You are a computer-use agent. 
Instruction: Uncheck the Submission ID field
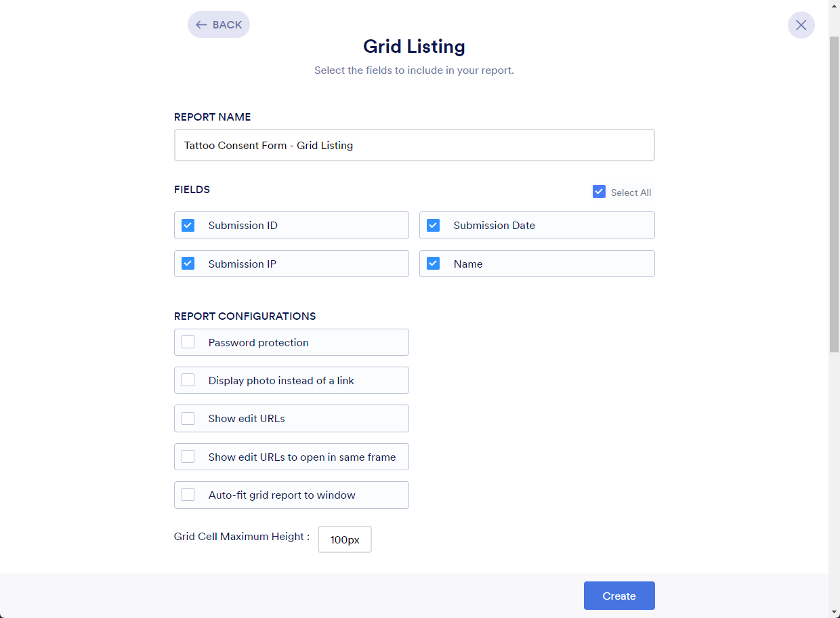(188, 226)
